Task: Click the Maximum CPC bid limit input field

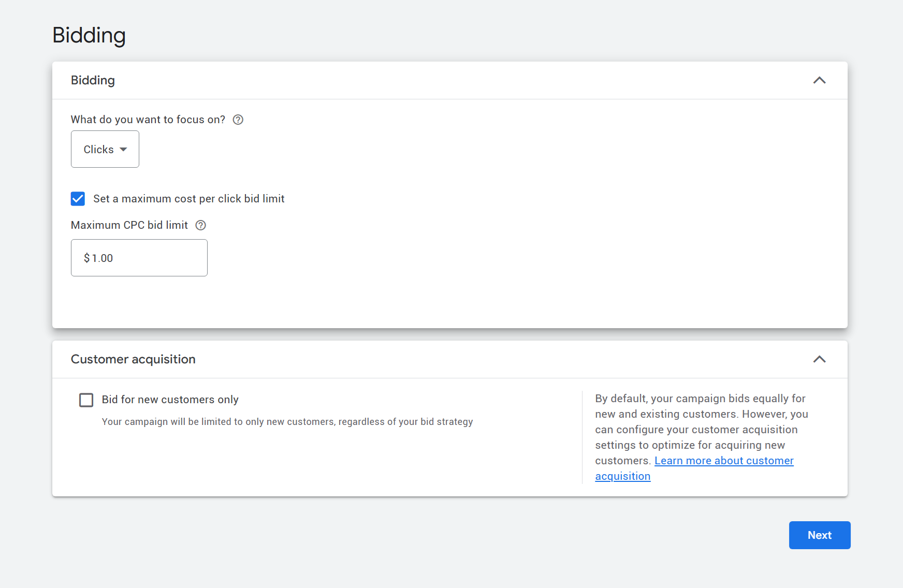Action: click(x=139, y=258)
